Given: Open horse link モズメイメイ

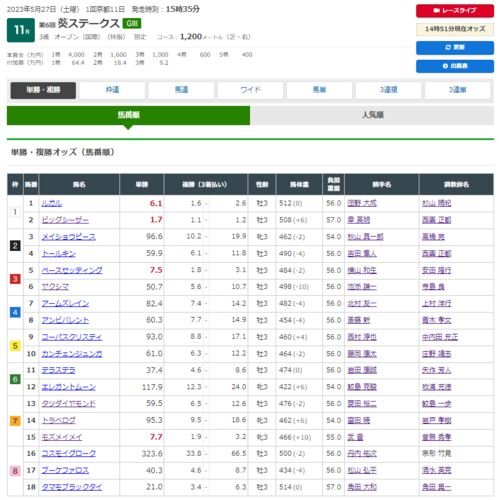Looking at the screenshot, I should (x=62, y=437).
